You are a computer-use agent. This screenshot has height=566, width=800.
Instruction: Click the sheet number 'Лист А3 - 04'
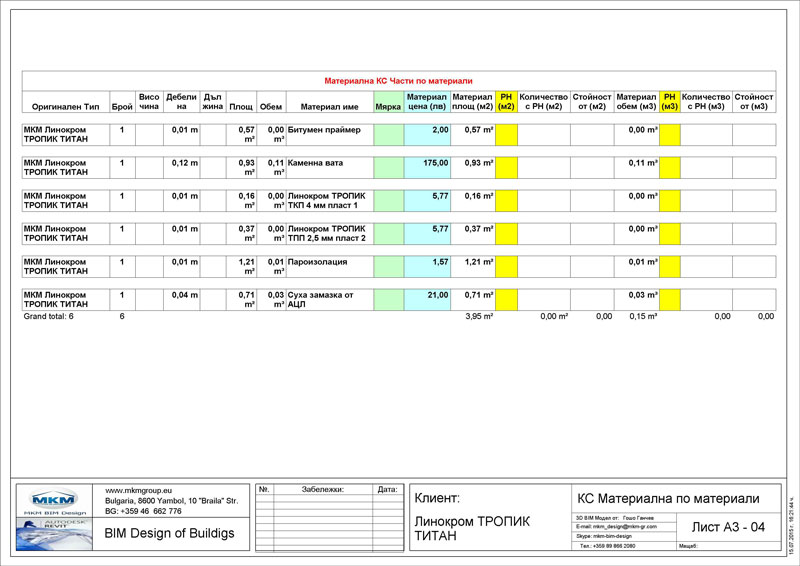point(728,528)
